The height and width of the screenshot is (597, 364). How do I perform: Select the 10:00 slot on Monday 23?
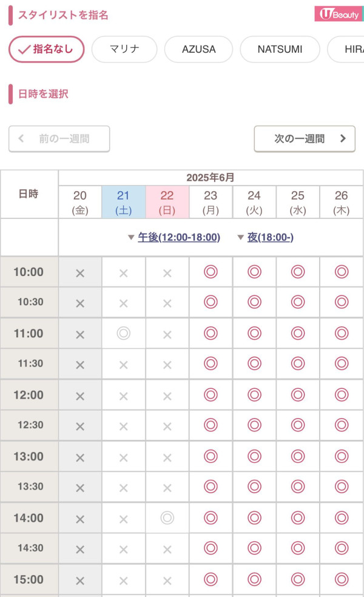click(x=211, y=272)
